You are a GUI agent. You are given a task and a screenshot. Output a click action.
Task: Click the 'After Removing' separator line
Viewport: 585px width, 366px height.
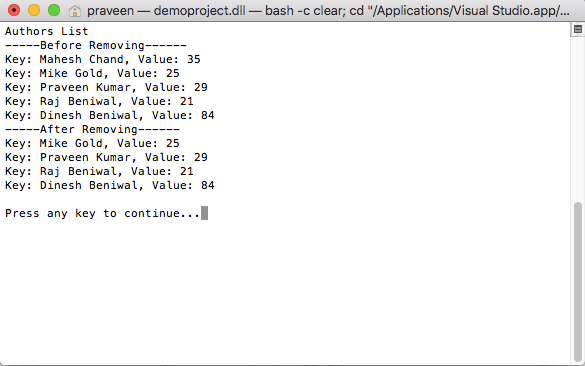[92, 129]
